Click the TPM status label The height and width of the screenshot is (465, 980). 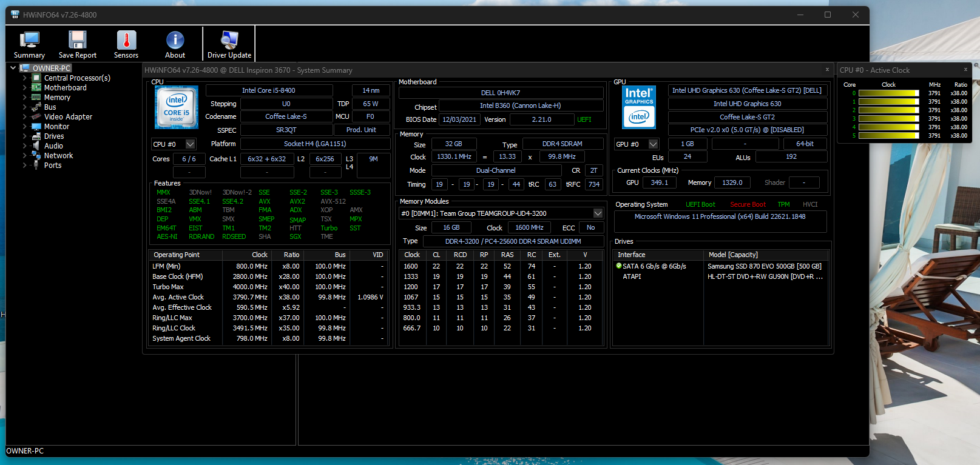(783, 205)
